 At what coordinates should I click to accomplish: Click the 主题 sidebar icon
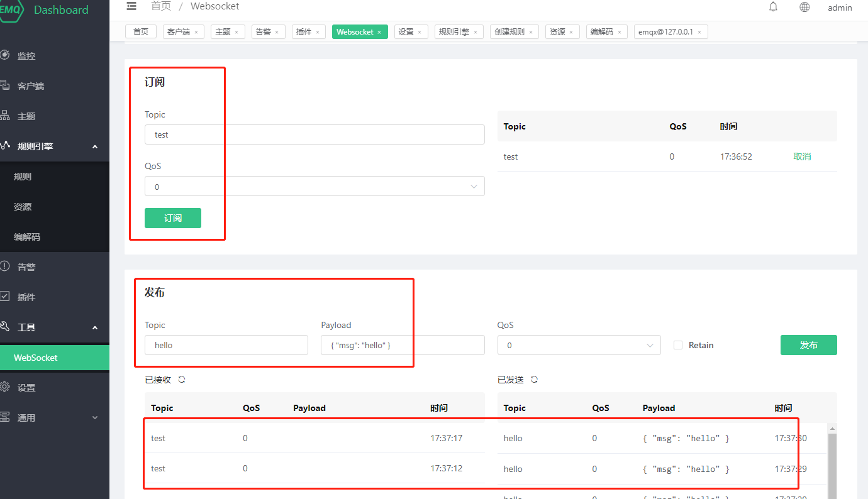tap(4, 116)
